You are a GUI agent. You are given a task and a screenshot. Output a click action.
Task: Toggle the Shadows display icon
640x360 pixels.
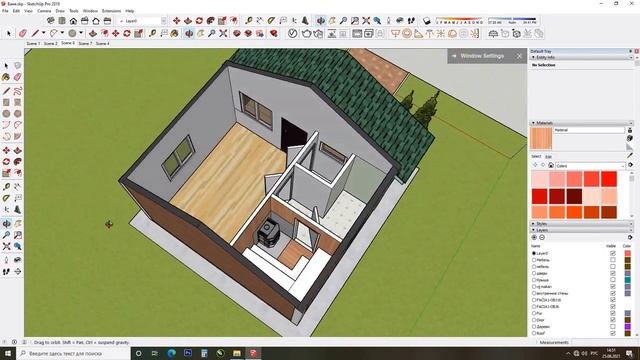(426, 20)
